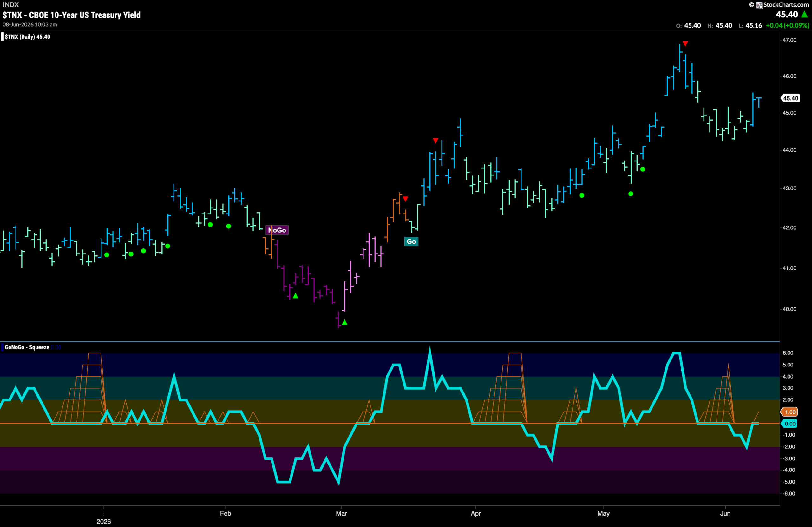This screenshot has width=812, height=527.
Task: Click the green up triangle at March low
Action: (344, 322)
